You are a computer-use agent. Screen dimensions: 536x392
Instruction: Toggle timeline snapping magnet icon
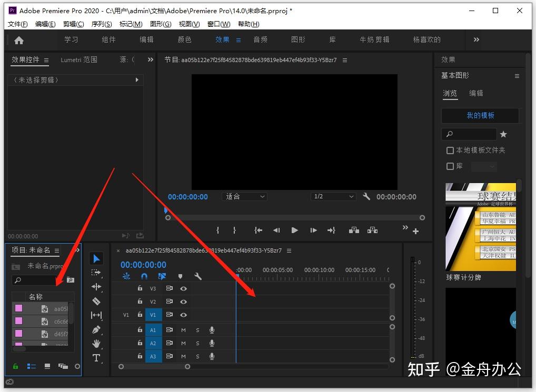pyautogui.click(x=144, y=276)
